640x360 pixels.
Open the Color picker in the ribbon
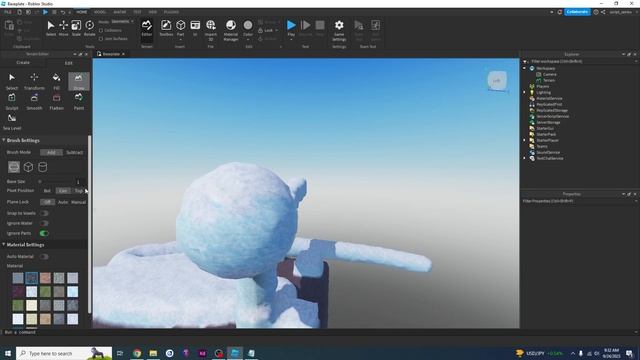tap(248, 28)
